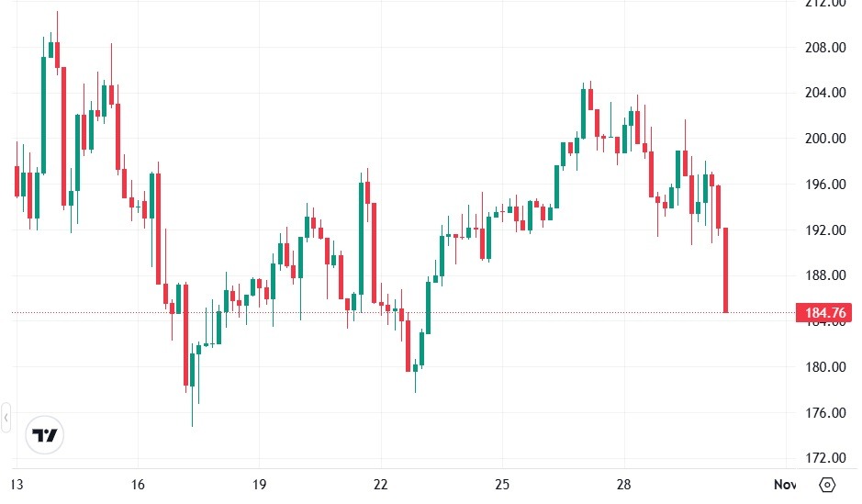The image size is (862, 504).
Task: Click the 200.00 price scale mark
Action: coord(824,139)
